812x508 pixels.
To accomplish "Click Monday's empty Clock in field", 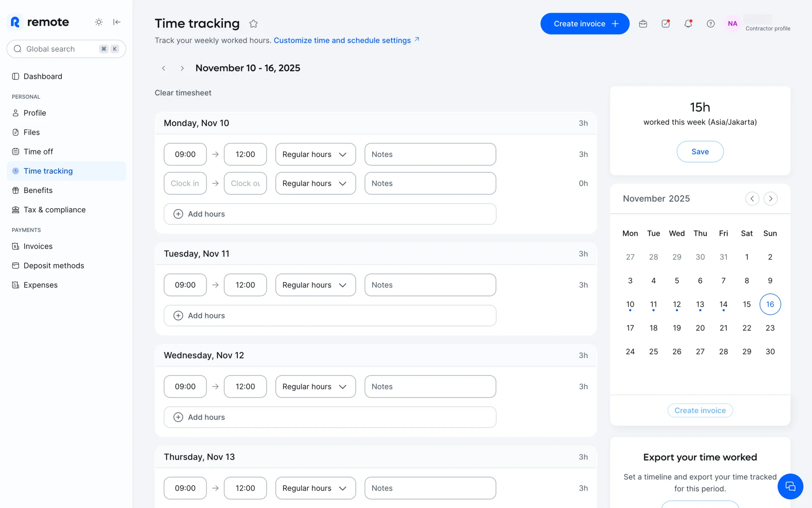I will (185, 183).
